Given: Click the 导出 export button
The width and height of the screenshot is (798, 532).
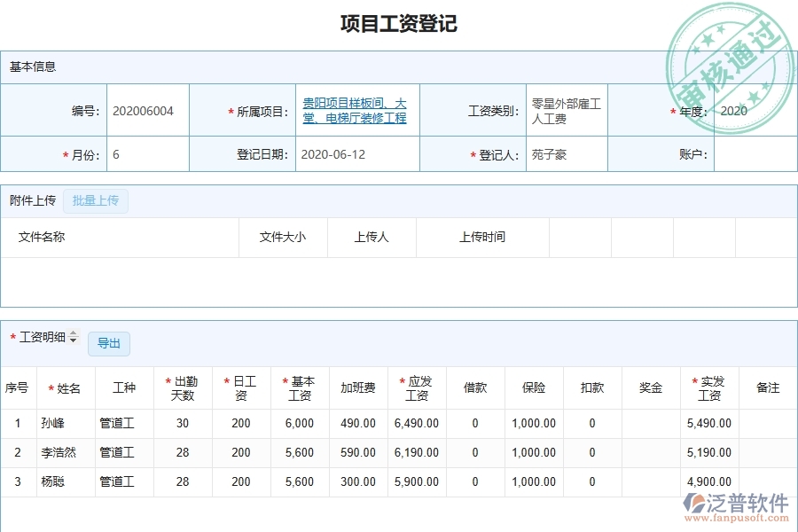Looking at the screenshot, I should pyautogui.click(x=109, y=344).
